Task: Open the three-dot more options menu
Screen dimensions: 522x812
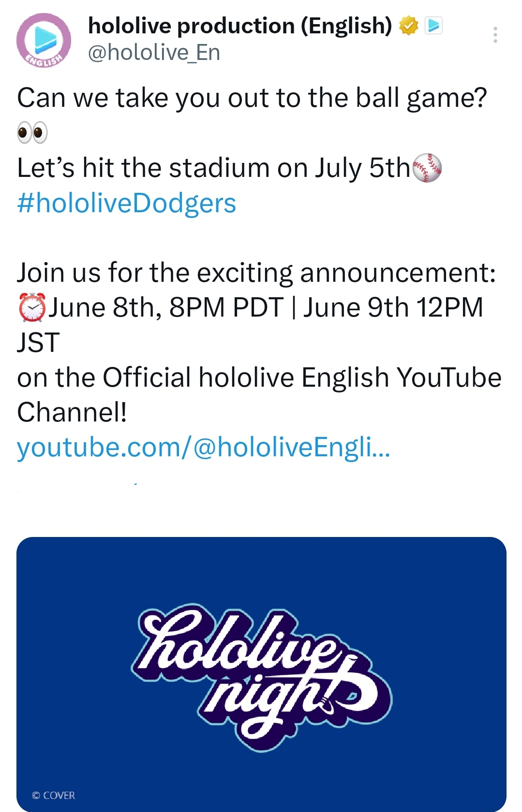Action: (x=495, y=35)
